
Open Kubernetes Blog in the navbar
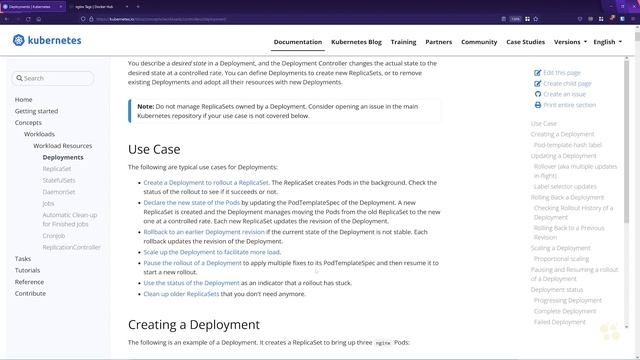[x=356, y=42]
